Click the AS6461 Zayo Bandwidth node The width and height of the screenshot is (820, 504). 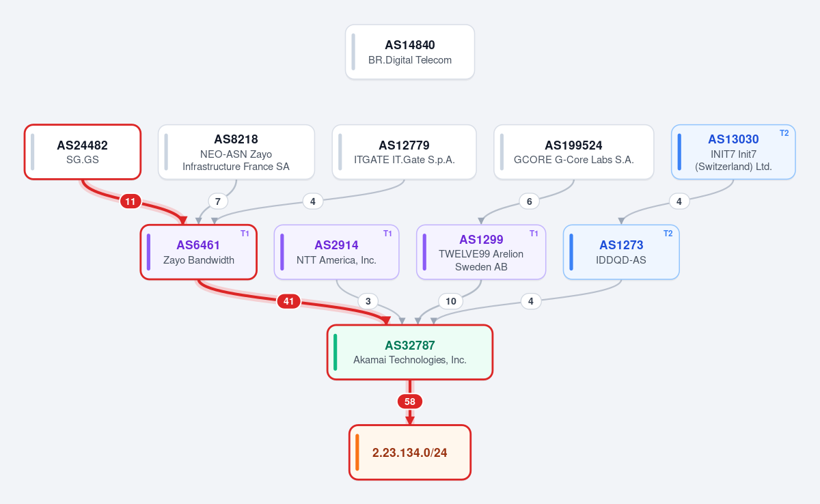tap(199, 252)
